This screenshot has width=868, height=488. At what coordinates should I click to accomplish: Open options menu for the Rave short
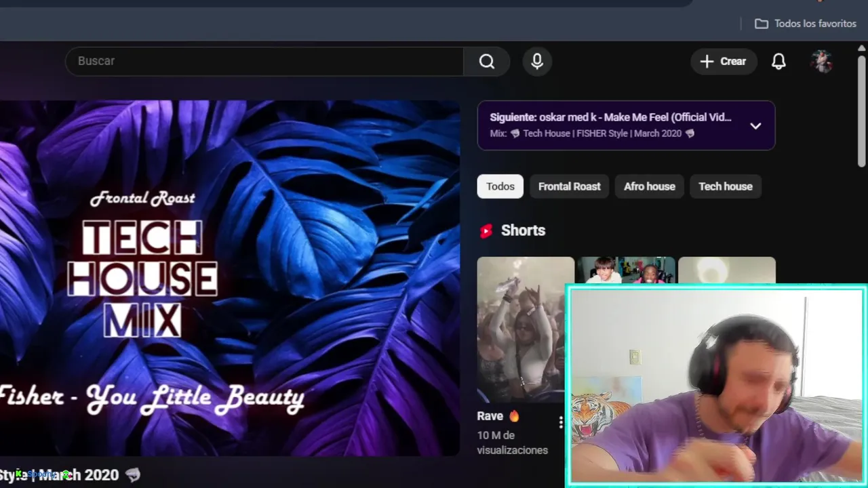561,422
